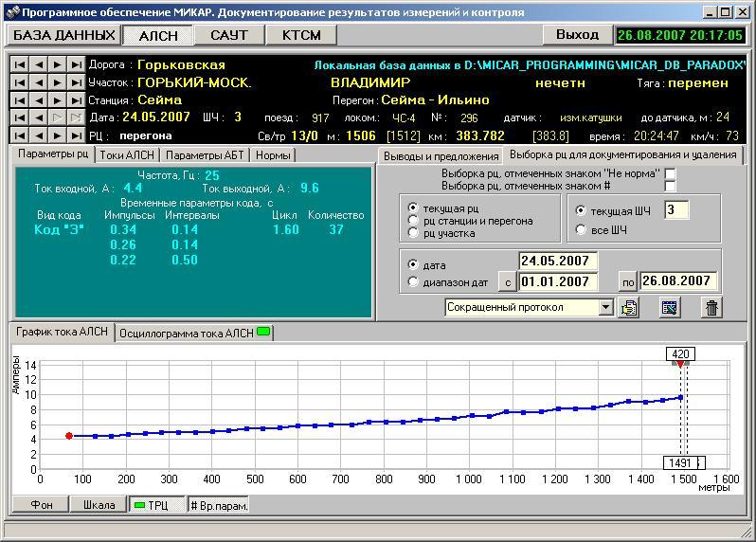
Task: Click the "Выход" exit button
Action: click(577, 35)
